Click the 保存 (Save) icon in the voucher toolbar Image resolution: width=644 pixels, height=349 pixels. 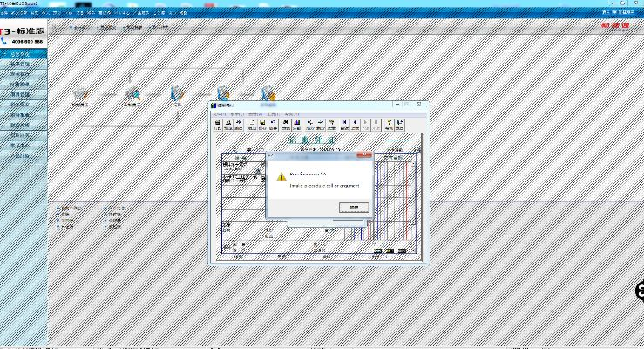point(262,124)
